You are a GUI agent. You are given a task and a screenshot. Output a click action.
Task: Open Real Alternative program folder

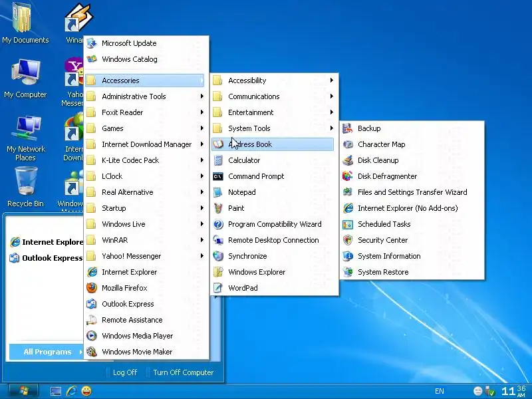[145, 192]
